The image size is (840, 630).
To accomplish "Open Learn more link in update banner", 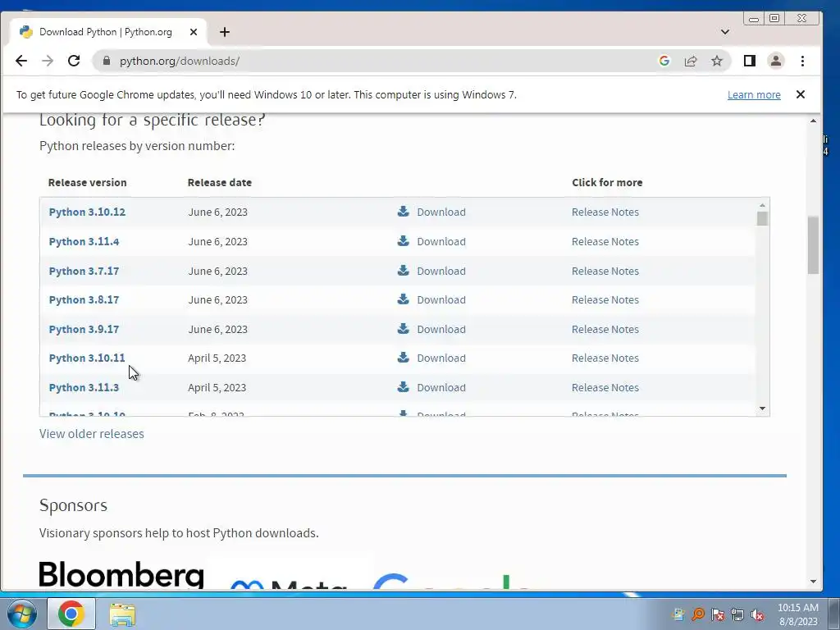I will 754,95.
